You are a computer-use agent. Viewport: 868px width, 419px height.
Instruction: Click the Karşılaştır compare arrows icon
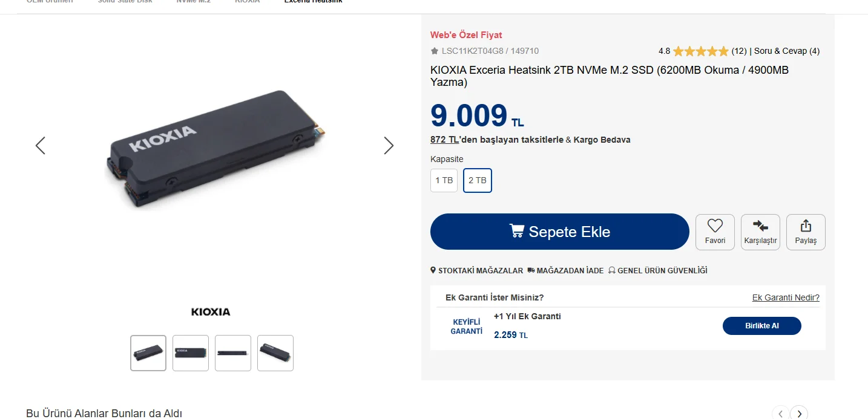pyautogui.click(x=760, y=226)
